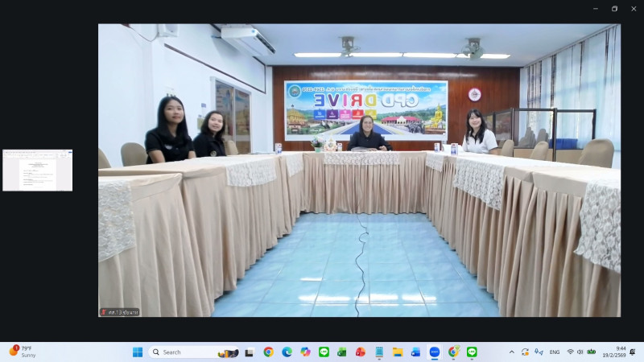644x362 pixels.
Task: Open the weather widget showing Sunny
Action: pos(23,352)
